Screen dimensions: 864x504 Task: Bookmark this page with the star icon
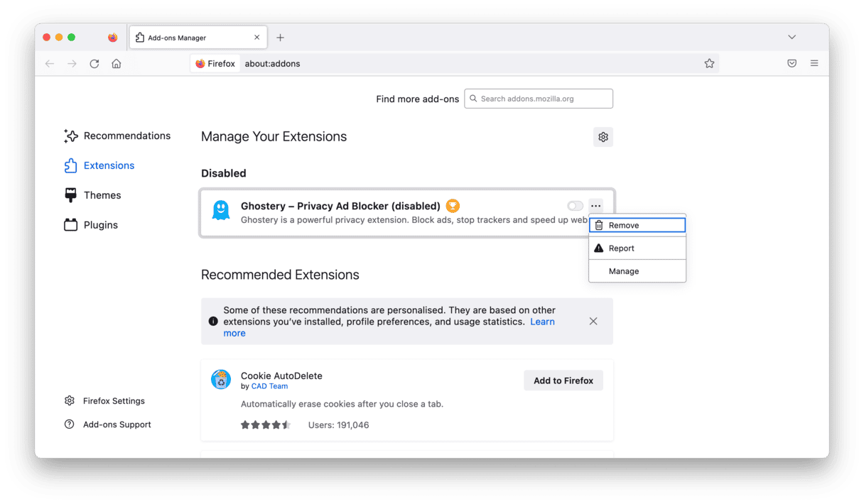click(x=709, y=64)
